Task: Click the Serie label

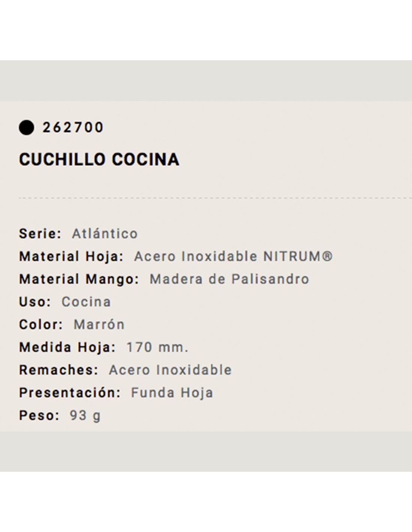Action: point(40,234)
